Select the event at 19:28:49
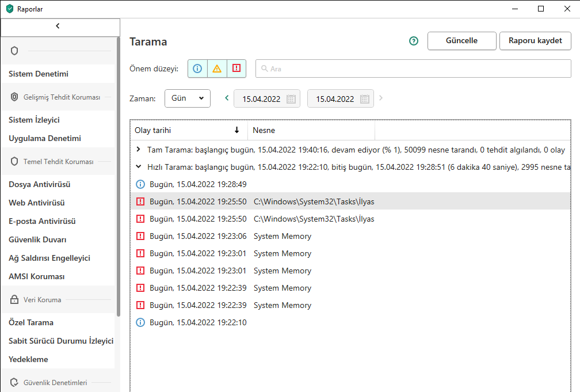580x392 pixels. [350, 184]
